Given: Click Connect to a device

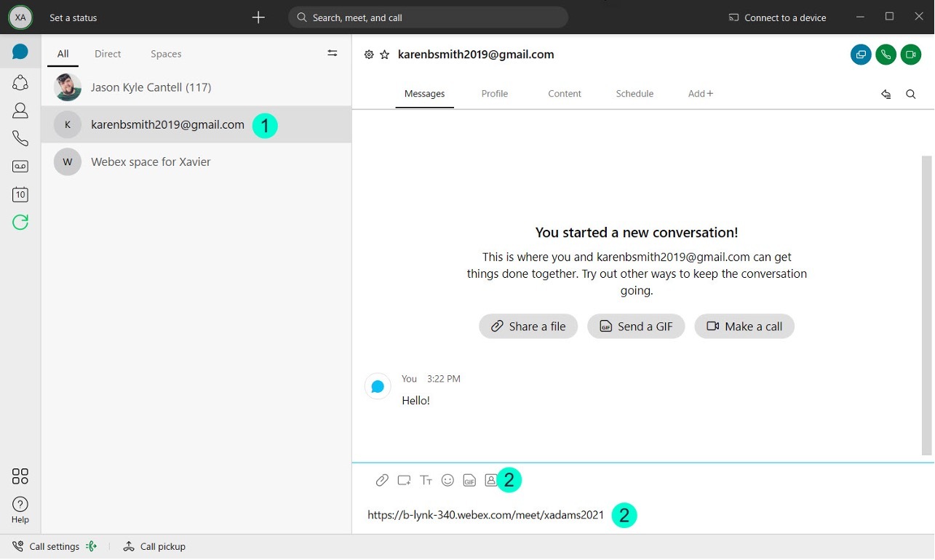Looking at the screenshot, I should coord(777,17).
